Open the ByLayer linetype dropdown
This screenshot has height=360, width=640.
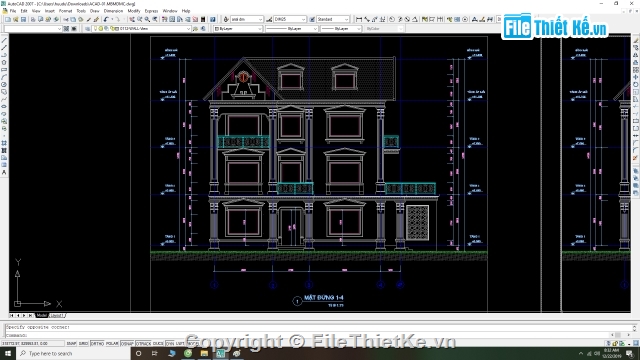click(292, 29)
